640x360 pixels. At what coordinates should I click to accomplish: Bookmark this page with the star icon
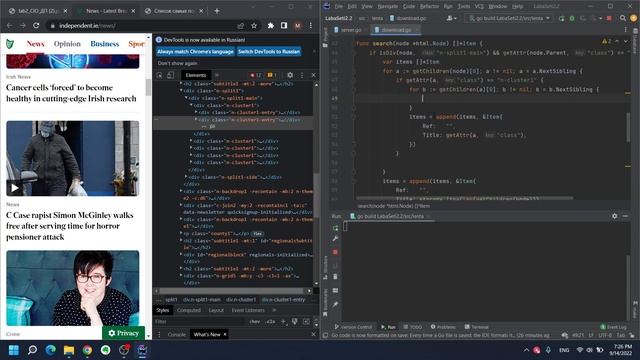(x=254, y=26)
